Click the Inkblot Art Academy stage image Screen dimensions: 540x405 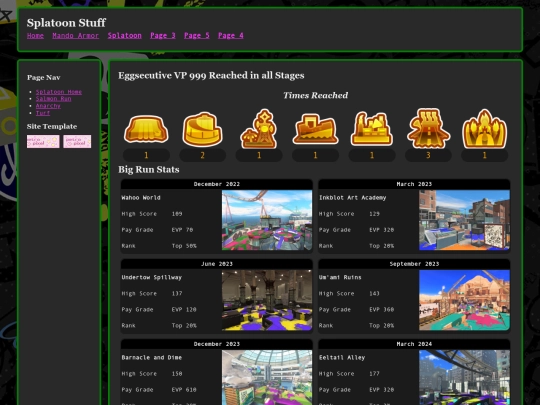tap(464, 220)
